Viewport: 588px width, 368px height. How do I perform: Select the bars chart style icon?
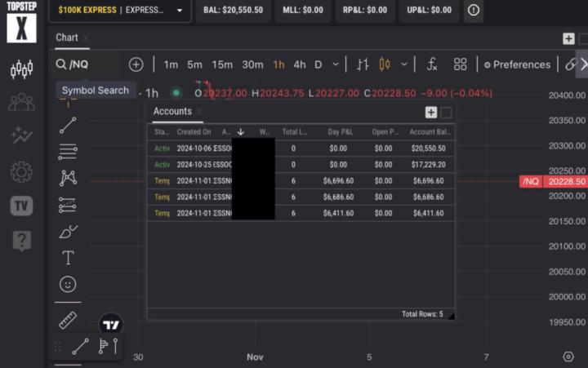point(363,64)
